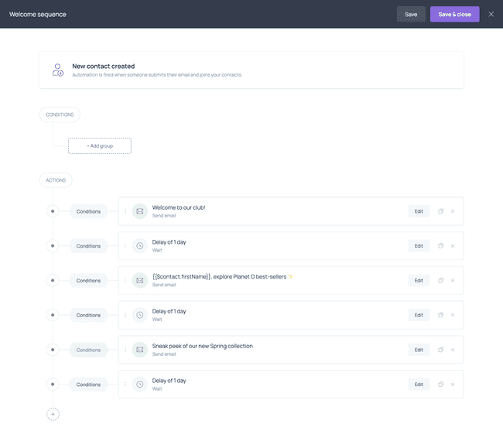Click envelope icon of Welcome to our club
503x448 pixels.
(x=140, y=211)
